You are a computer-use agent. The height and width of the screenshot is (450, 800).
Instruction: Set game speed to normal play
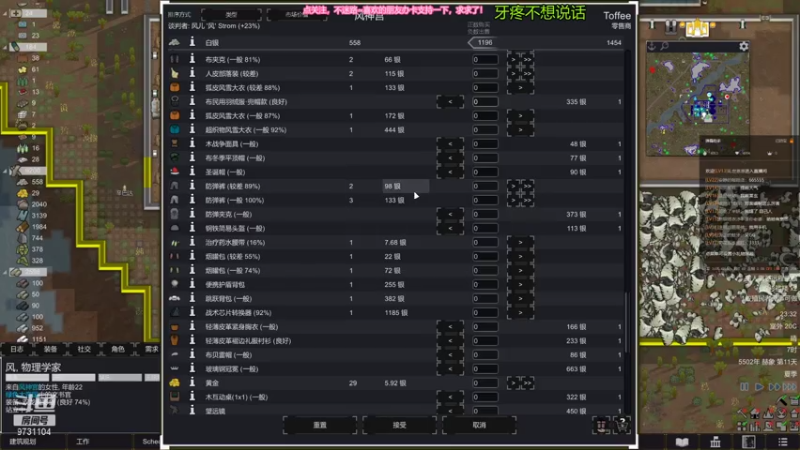pyautogui.click(x=759, y=387)
